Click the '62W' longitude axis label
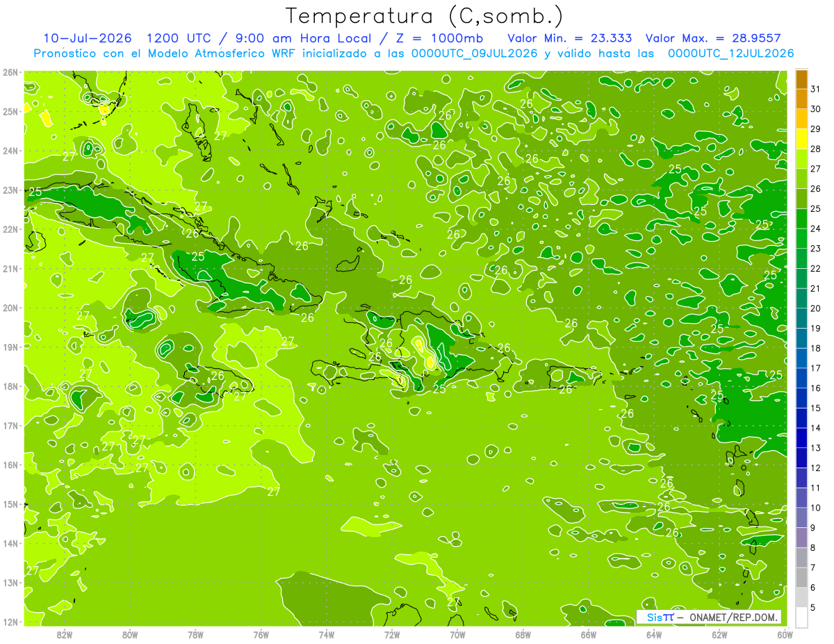Viewport: 834px width, 644px height. 719,635
